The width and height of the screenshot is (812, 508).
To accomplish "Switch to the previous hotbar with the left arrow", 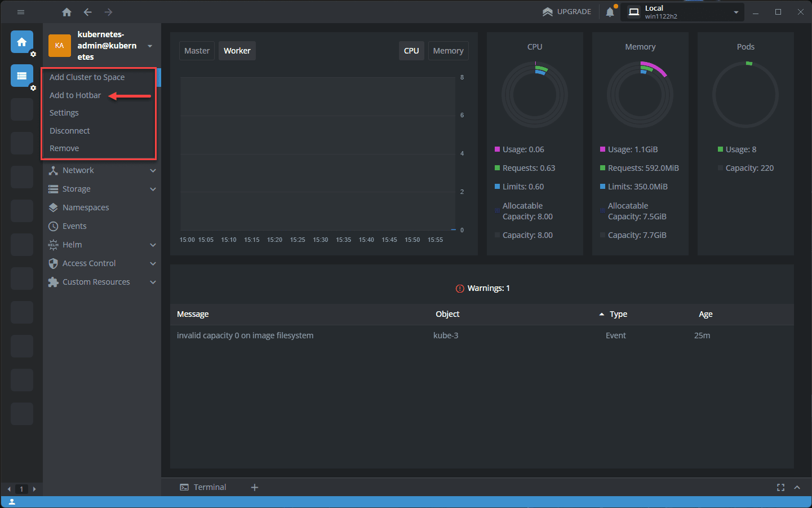I will [x=9, y=489].
